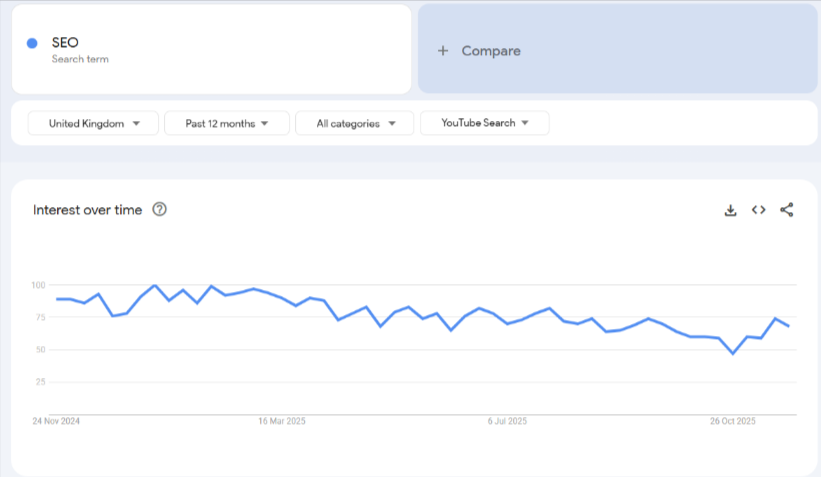Click the blue dot next to SEO
The image size is (821, 477).
click(32, 43)
